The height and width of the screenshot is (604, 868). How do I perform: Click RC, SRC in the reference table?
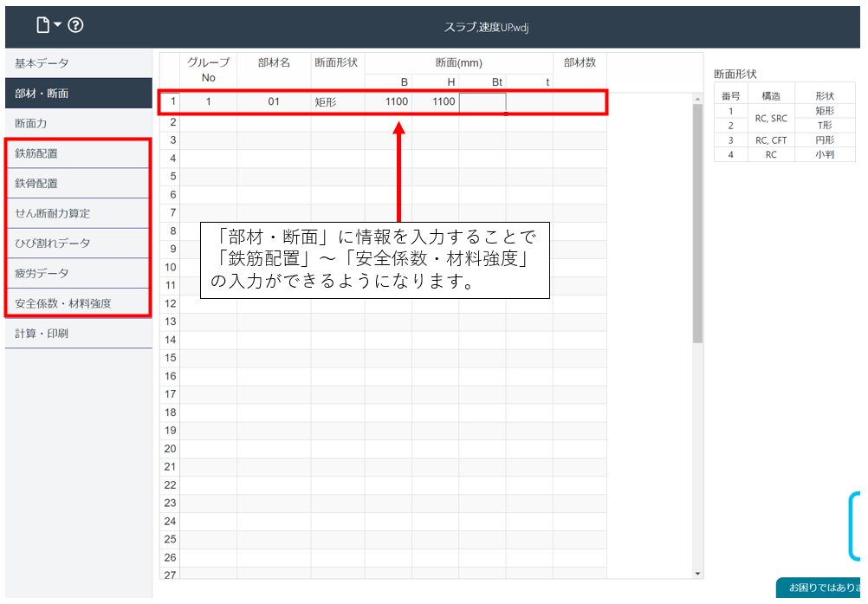tap(771, 118)
